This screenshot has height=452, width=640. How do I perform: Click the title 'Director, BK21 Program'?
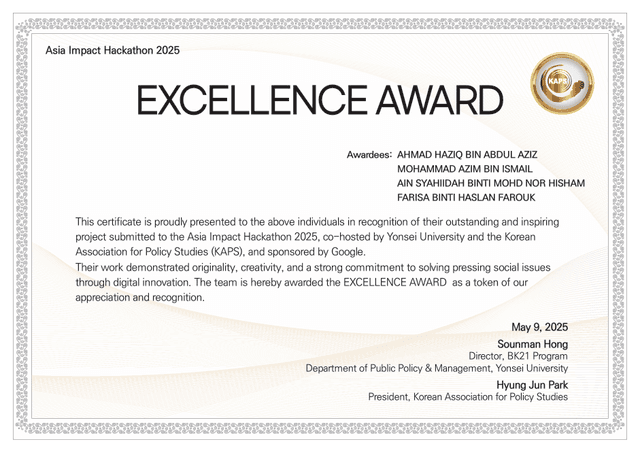[x=518, y=356]
